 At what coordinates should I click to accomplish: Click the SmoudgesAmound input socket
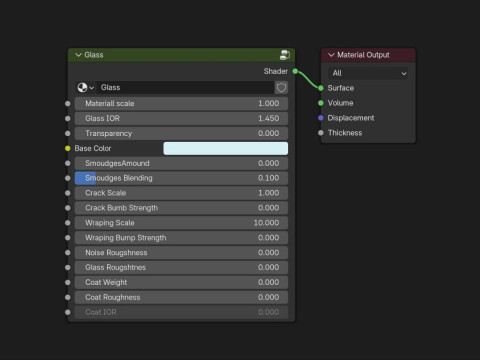coord(68,163)
